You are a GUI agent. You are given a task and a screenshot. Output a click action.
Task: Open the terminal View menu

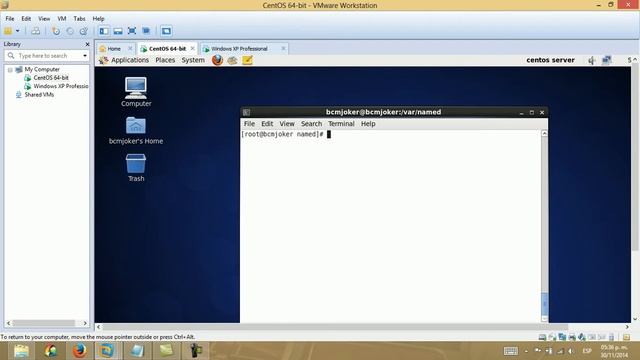(x=287, y=124)
